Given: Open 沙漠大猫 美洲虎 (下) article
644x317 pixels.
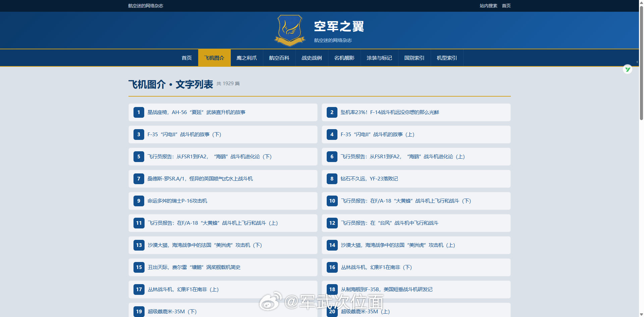Looking at the screenshot, I should pos(205,245).
